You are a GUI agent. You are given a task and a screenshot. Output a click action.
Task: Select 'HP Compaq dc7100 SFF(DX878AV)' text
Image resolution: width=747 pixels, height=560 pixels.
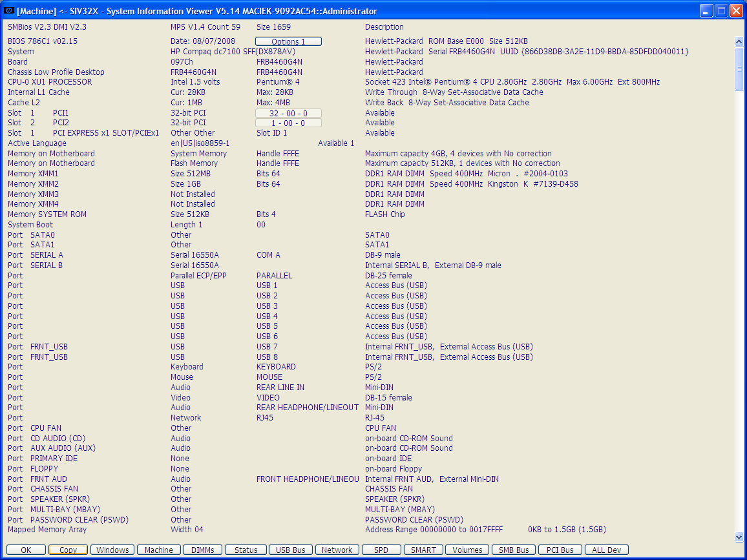pos(233,52)
